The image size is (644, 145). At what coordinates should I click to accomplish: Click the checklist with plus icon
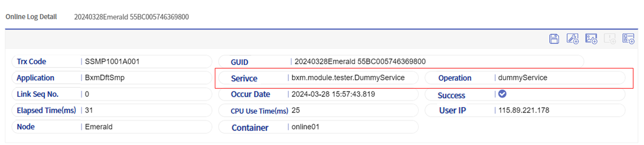coord(628,39)
